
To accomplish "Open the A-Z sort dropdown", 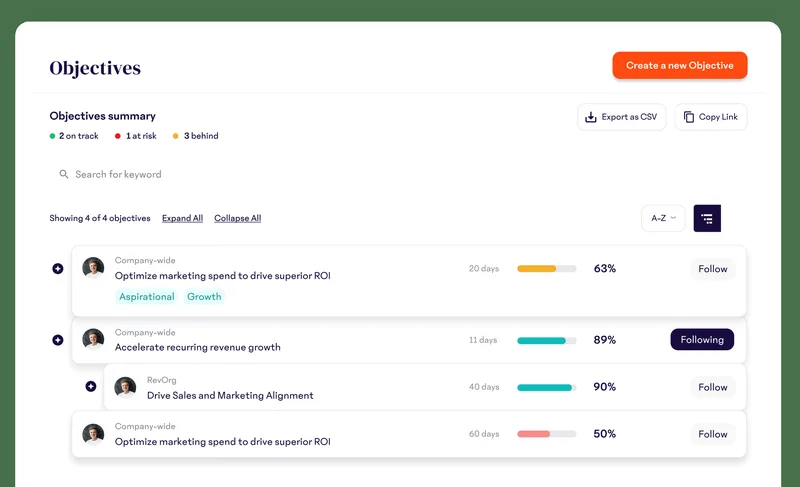I will click(663, 218).
